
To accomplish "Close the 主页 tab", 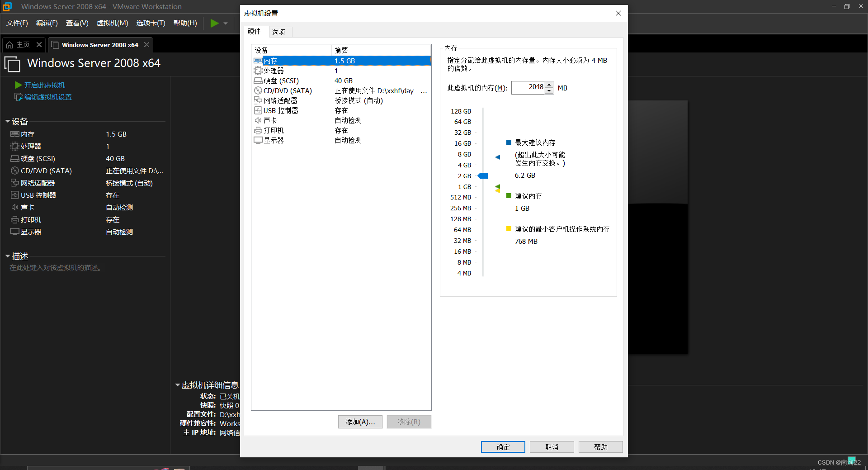I will (39, 45).
